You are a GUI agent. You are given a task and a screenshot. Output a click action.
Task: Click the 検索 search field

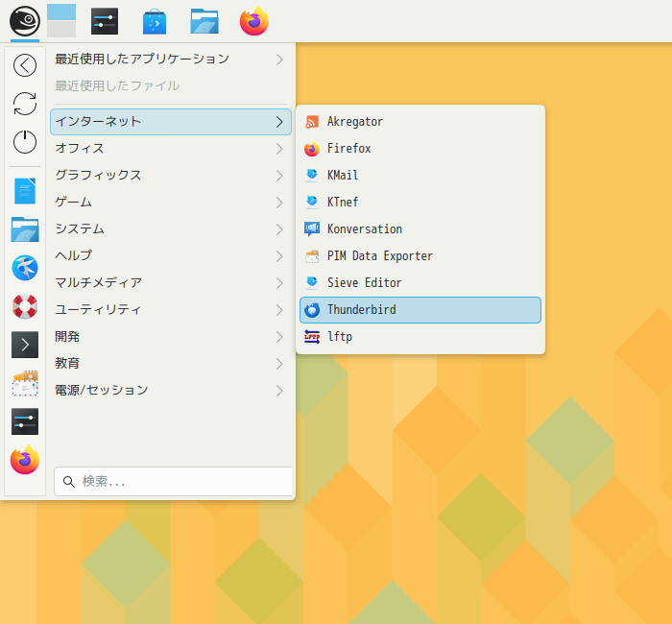[173, 482]
